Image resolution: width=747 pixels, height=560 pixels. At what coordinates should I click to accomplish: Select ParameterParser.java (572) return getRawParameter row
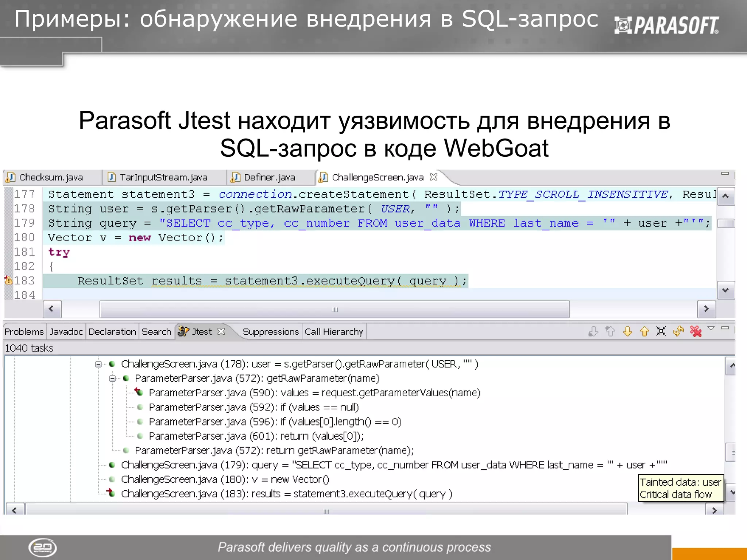(274, 451)
